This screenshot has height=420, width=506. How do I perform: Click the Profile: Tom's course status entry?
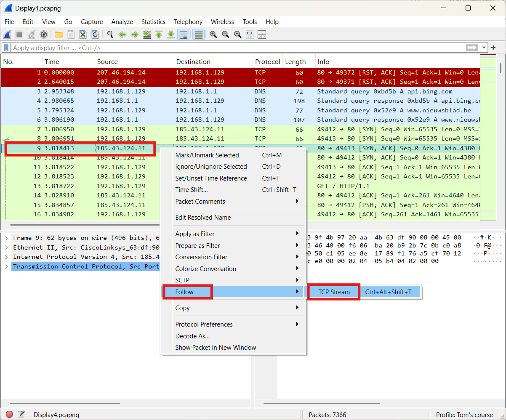(464, 415)
